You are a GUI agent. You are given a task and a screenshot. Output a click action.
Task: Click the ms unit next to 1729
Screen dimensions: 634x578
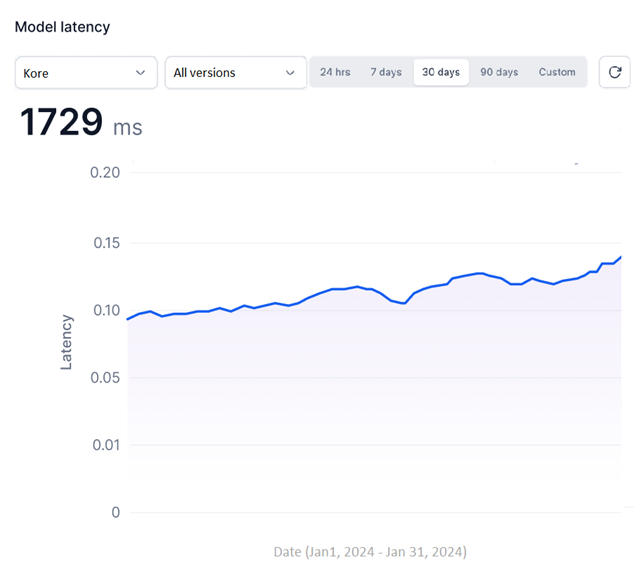[127, 127]
